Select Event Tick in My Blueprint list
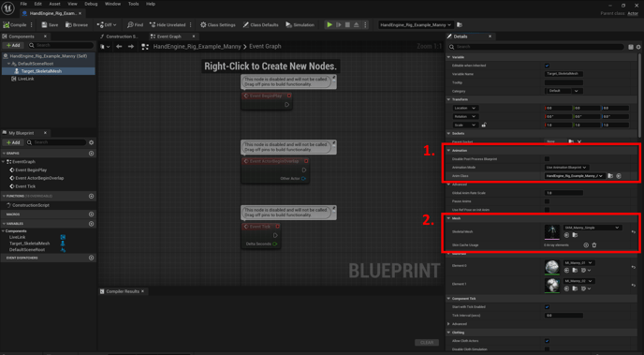 [25, 186]
